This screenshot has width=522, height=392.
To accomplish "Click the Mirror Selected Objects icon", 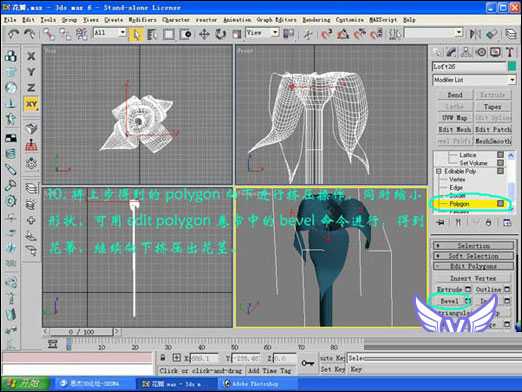I will pyautogui.click(x=475, y=34).
